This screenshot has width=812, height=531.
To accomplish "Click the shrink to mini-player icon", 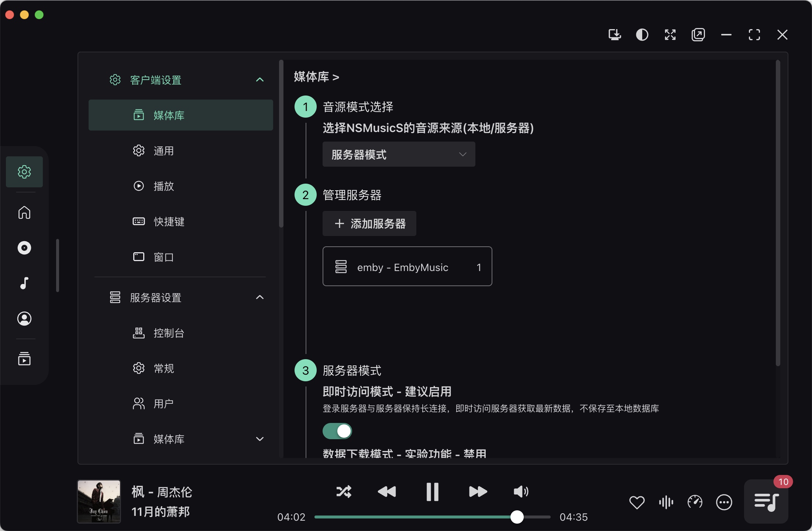I will 670,35.
